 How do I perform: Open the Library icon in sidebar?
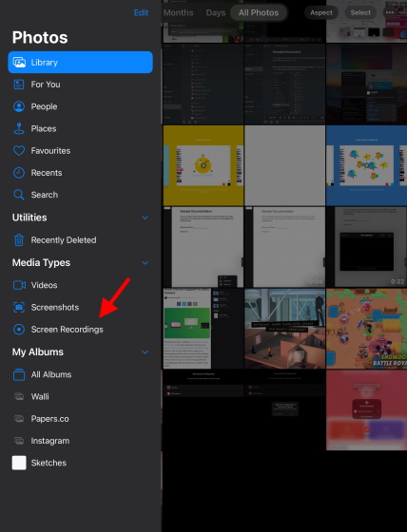(x=19, y=63)
